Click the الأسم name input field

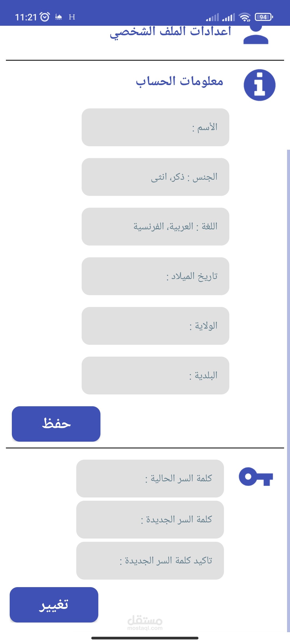coord(155,127)
